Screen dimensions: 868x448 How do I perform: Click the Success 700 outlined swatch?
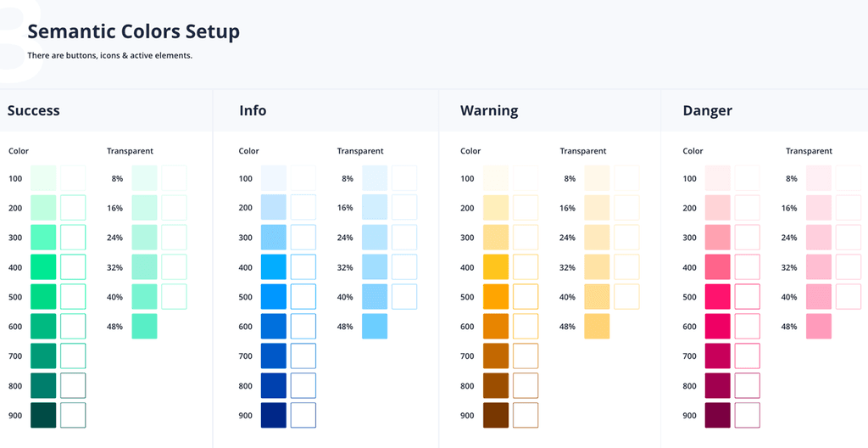coord(73,356)
